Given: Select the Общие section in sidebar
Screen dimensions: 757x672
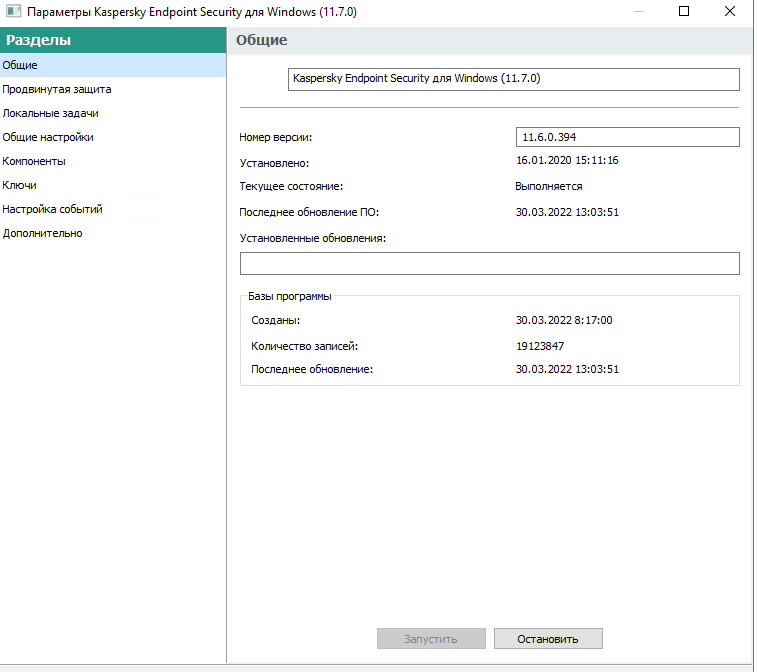Looking at the screenshot, I should coord(20,65).
